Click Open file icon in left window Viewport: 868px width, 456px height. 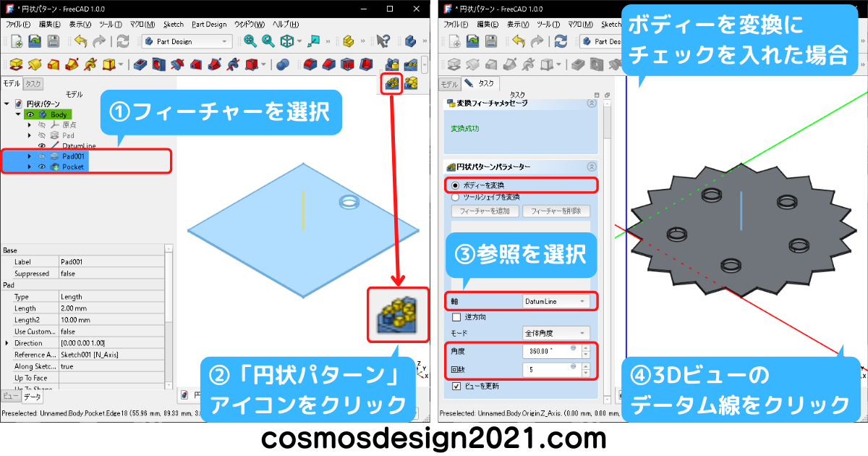pos(35,41)
